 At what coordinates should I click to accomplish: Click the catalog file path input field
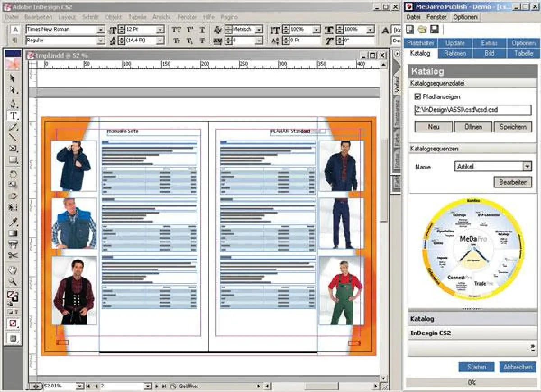tap(473, 109)
